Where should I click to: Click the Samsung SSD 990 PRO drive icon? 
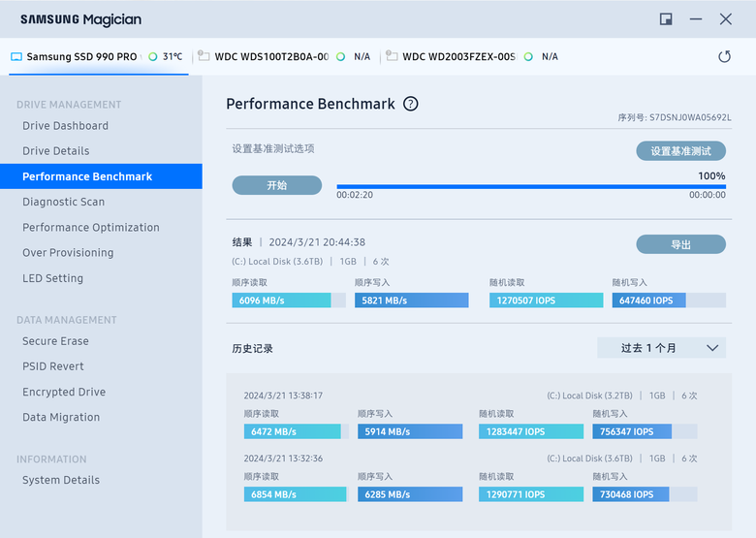pos(16,57)
